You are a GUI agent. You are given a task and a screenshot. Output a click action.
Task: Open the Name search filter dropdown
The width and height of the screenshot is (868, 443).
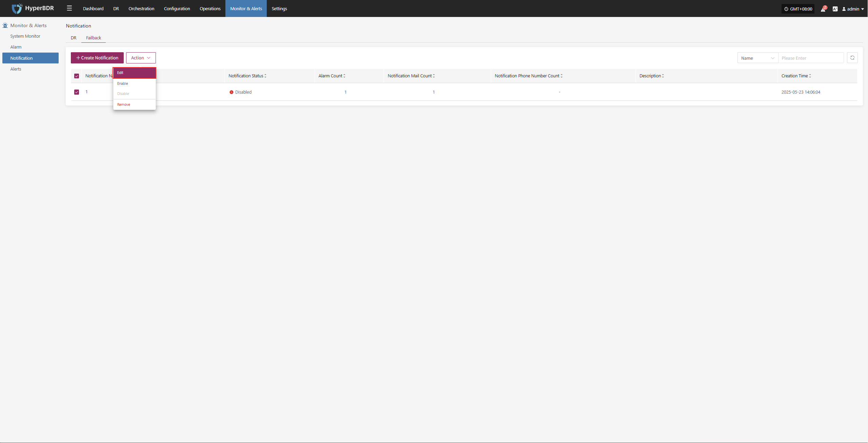(758, 58)
